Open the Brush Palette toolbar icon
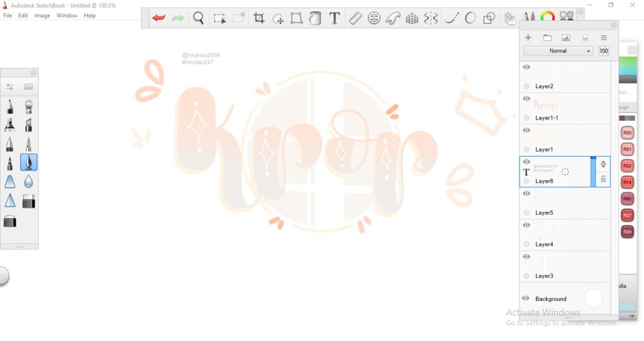 [528, 16]
